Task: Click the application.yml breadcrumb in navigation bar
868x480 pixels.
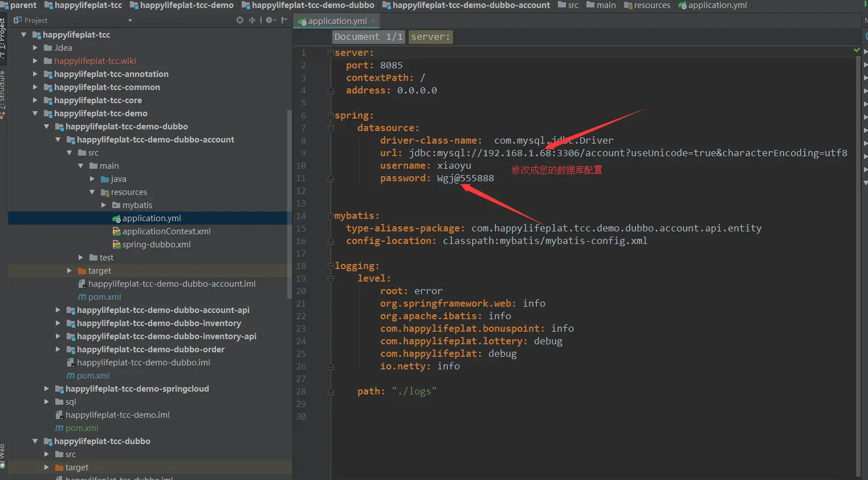Action: click(713, 5)
